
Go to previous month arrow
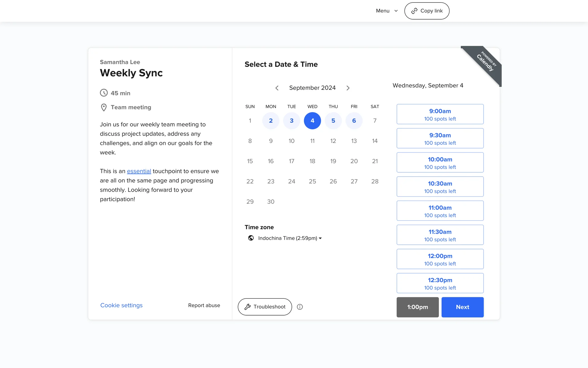(277, 88)
